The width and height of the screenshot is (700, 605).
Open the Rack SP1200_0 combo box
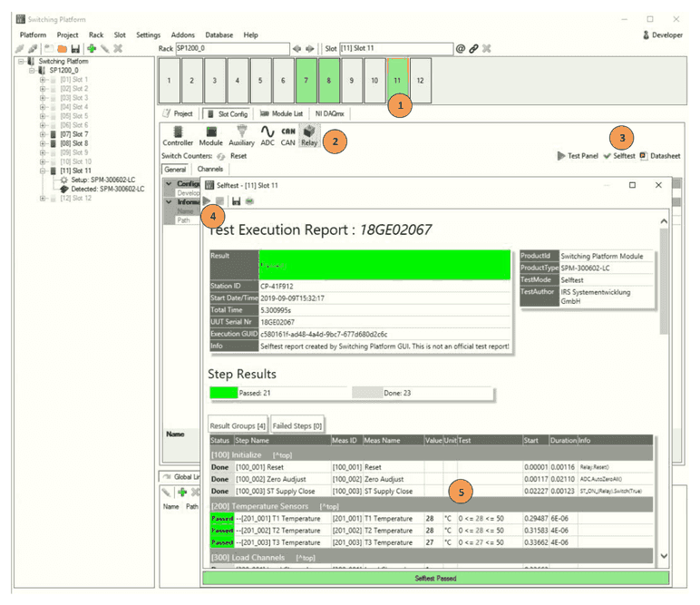(x=233, y=48)
